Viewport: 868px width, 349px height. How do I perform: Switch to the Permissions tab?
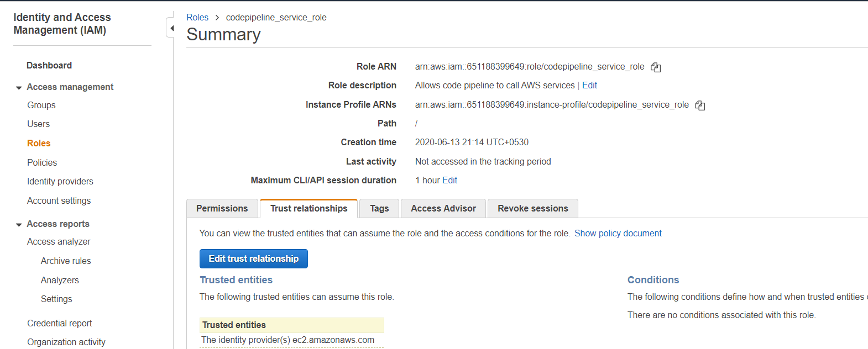222,208
